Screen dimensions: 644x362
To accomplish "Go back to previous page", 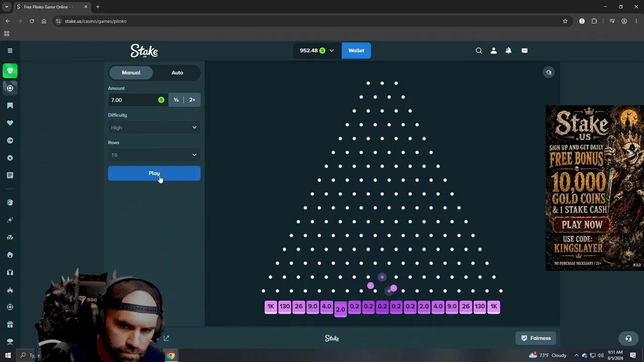I will pyautogui.click(x=8, y=21).
